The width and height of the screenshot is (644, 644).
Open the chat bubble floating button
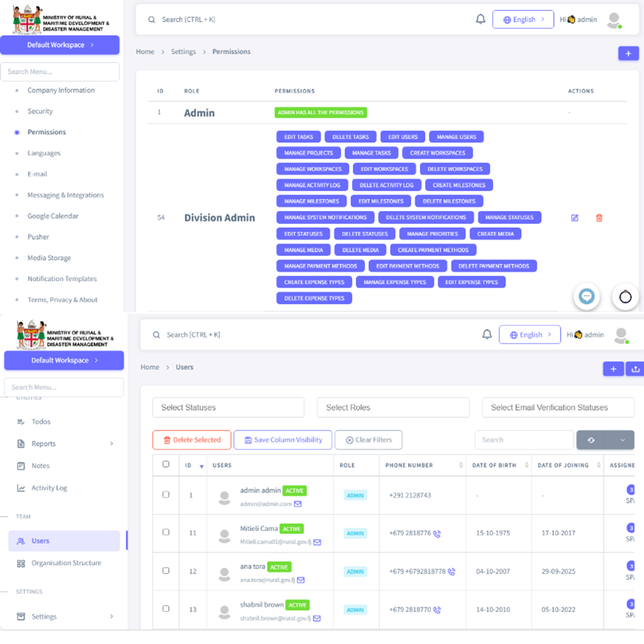pyautogui.click(x=587, y=296)
